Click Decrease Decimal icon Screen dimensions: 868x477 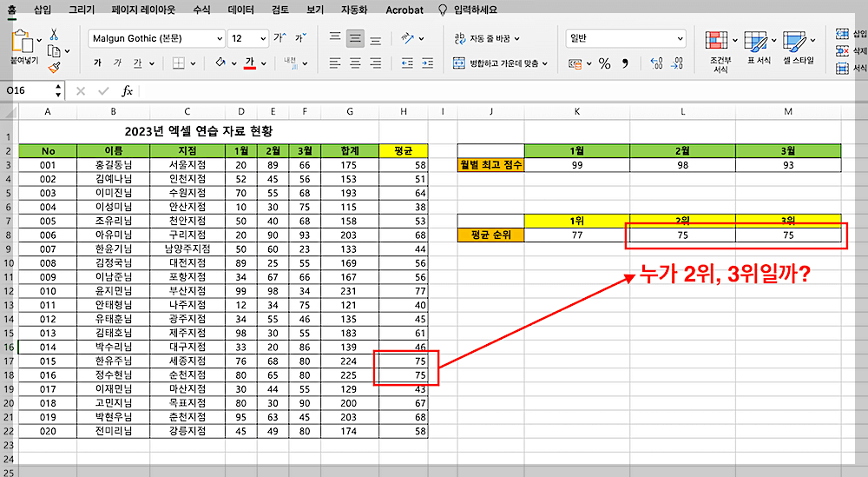pos(677,63)
